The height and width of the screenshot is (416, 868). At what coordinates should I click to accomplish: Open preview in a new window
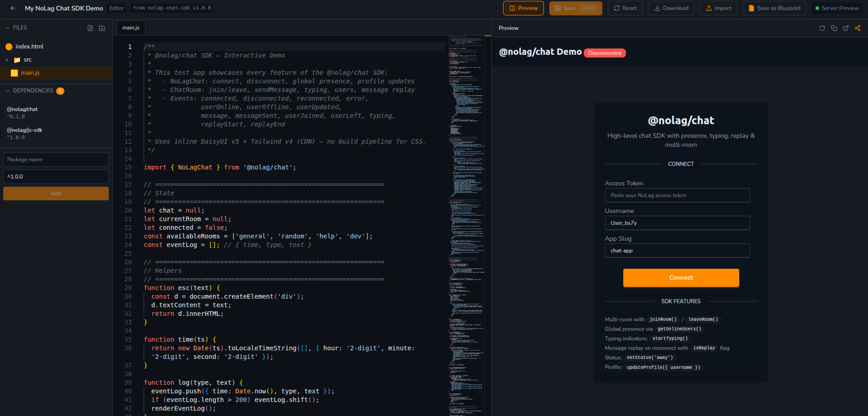pyautogui.click(x=846, y=28)
